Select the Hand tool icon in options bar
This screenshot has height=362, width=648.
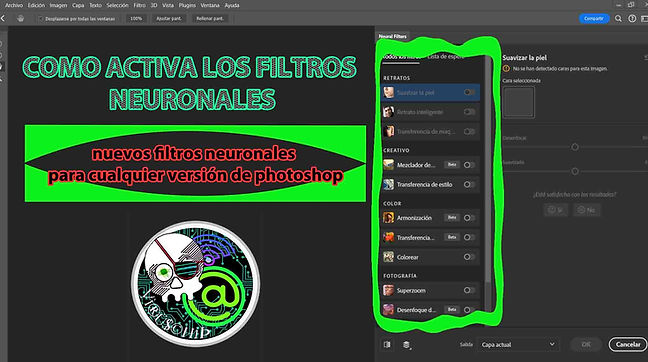(x=21, y=19)
